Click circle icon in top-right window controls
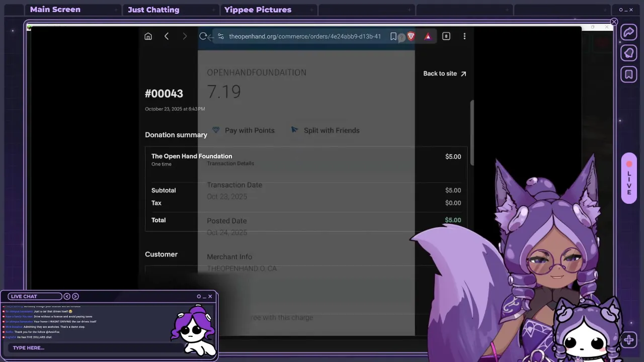The width and height of the screenshot is (644, 362). 621,10
